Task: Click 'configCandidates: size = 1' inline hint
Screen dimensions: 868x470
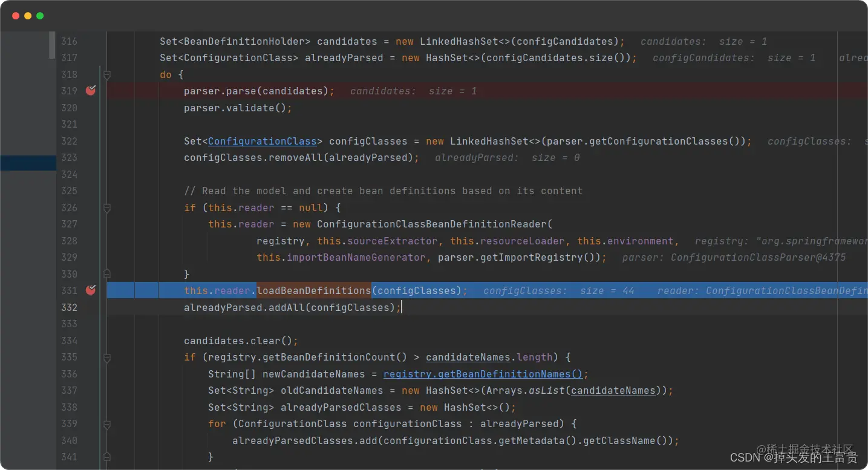Action: point(734,57)
